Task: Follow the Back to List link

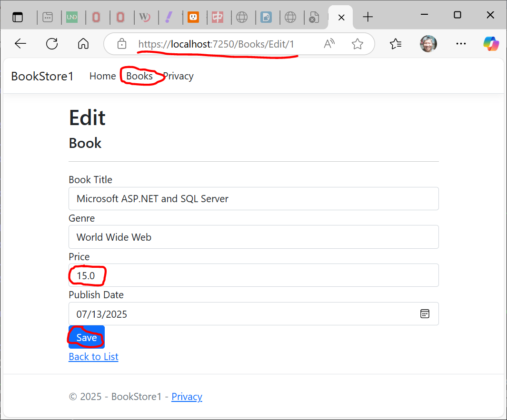Action: pyautogui.click(x=93, y=357)
